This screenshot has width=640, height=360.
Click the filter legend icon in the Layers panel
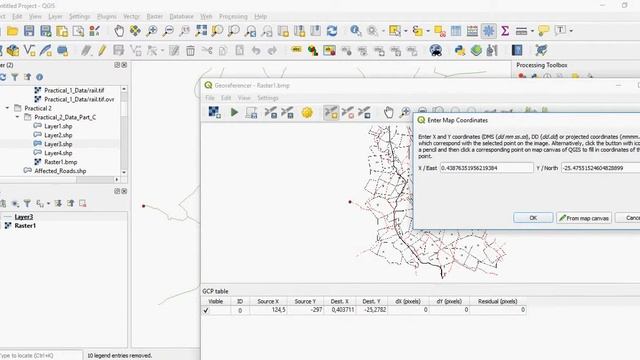pyautogui.click(x=27, y=203)
